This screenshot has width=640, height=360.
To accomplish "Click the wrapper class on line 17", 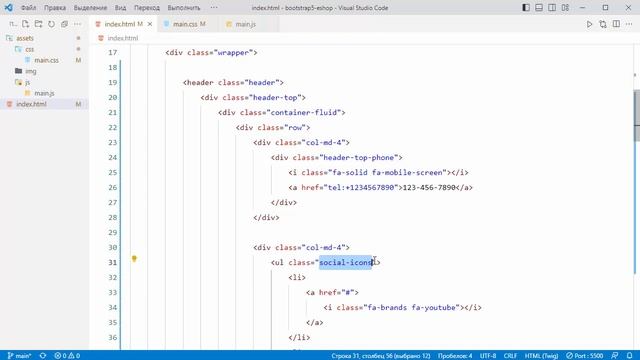I will 233,53.
